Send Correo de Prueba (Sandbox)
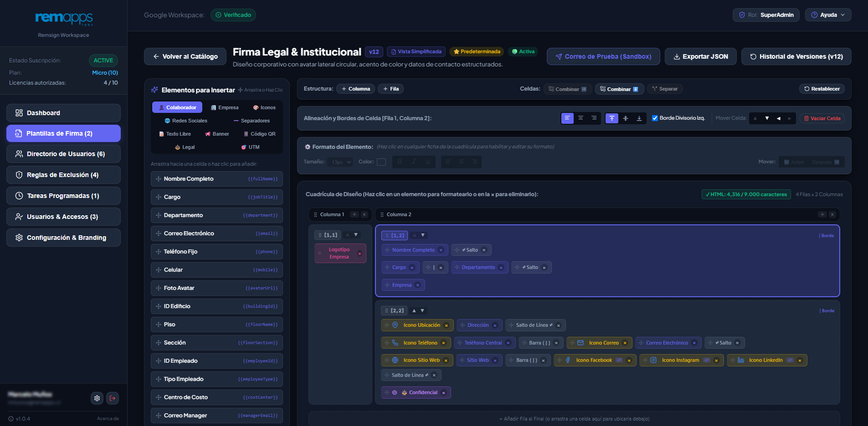This screenshot has width=868, height=426. click(603, 56)
